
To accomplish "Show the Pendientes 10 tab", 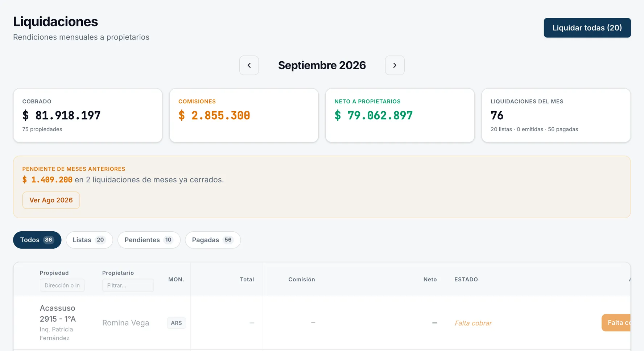I will click(x=149, y=240).
